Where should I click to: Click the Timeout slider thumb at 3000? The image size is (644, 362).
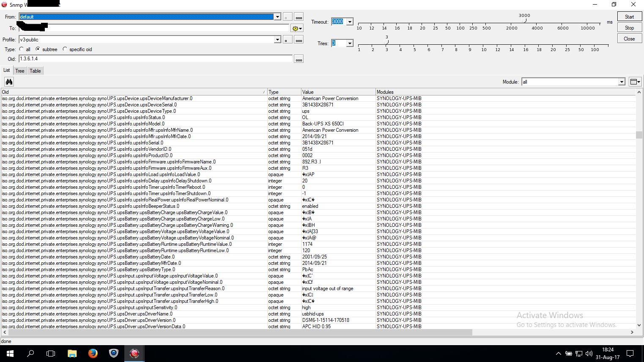pos(525,21)
